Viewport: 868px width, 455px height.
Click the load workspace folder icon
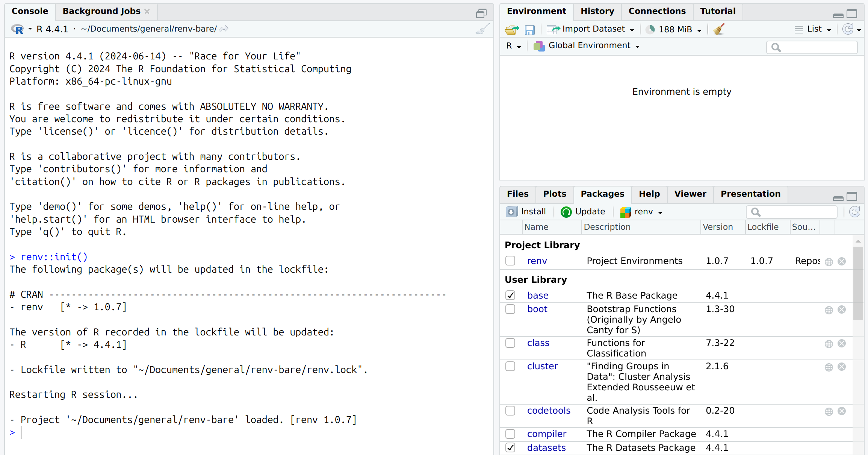[512, 29]
